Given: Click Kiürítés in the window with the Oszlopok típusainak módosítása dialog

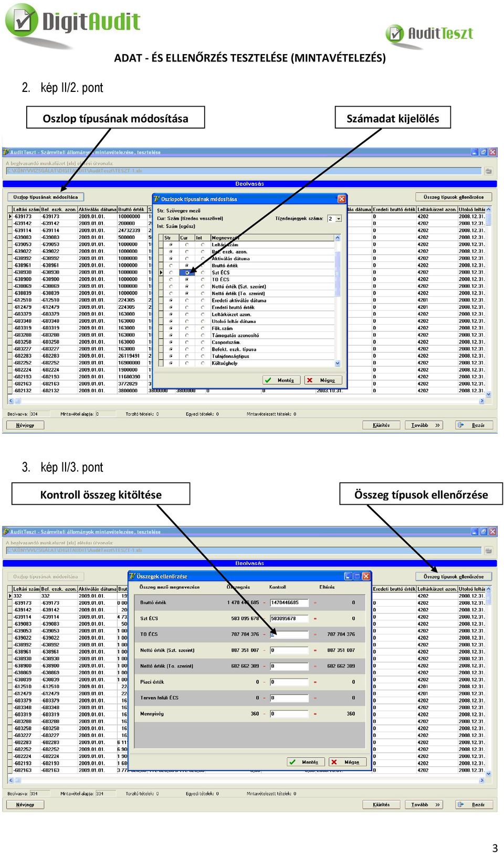Looking at the screenshot, I should tap(382, 425).
